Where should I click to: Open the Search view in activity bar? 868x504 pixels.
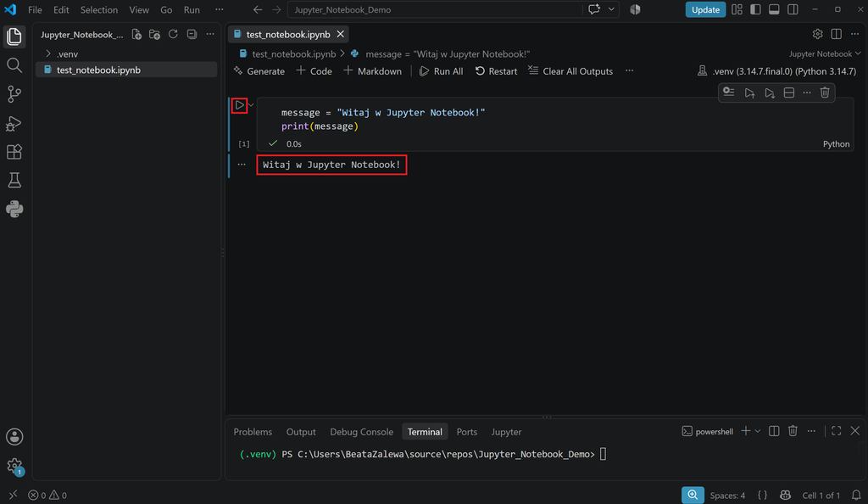click(x=14, y=65)
